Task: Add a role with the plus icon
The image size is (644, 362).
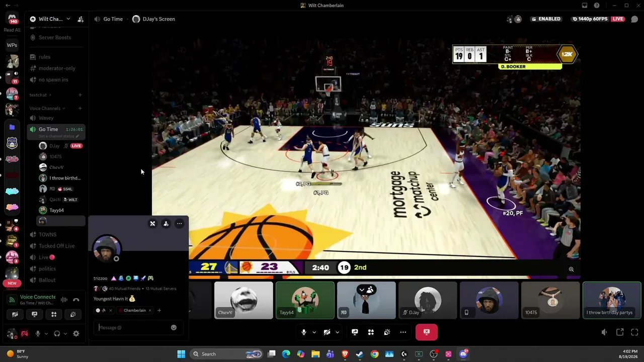Action: (159, 311)
